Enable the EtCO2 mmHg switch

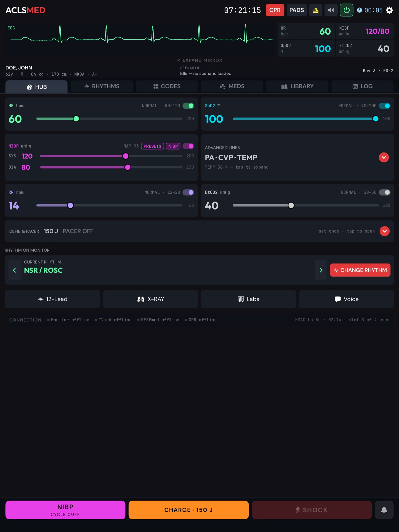tap(385, 192)
